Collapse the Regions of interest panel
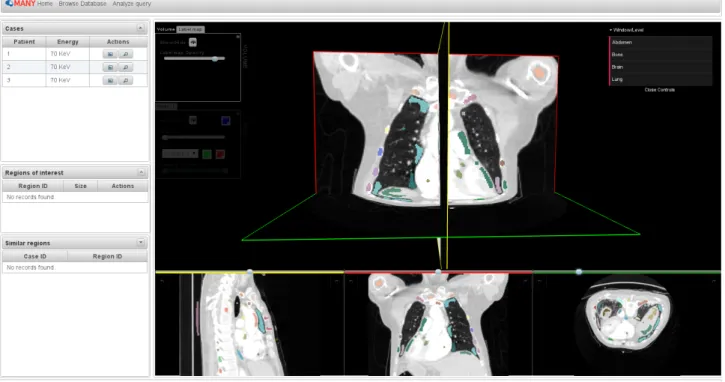Viewport: 725px width, 382px height. click(x=141, y=172)
